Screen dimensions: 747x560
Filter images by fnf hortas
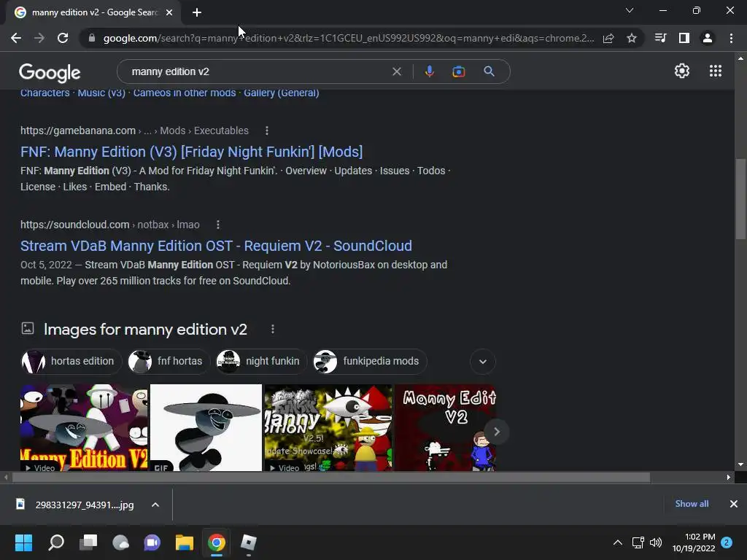[169, 362]
